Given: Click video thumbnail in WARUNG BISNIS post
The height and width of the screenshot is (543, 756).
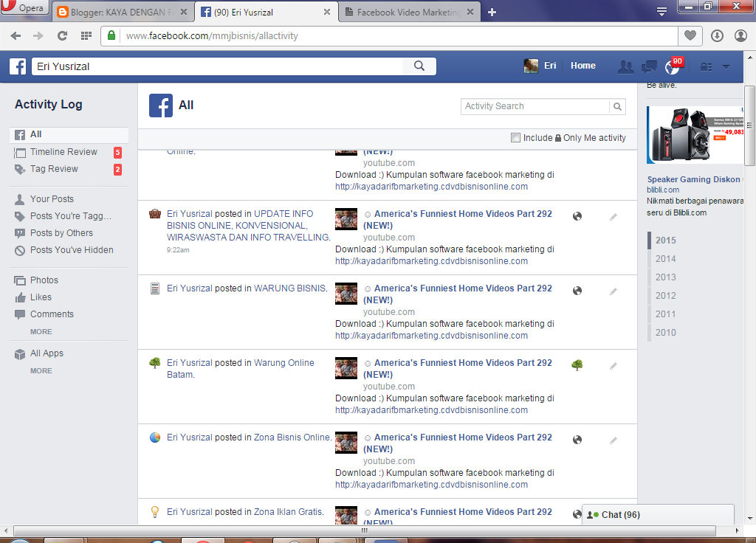Looking at the screenshot, I should click(346, 294).
